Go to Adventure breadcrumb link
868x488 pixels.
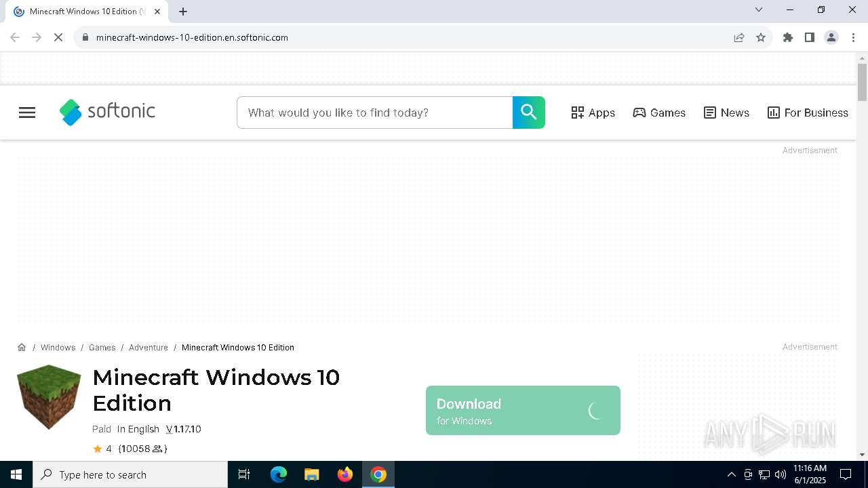tap(149, 348)
